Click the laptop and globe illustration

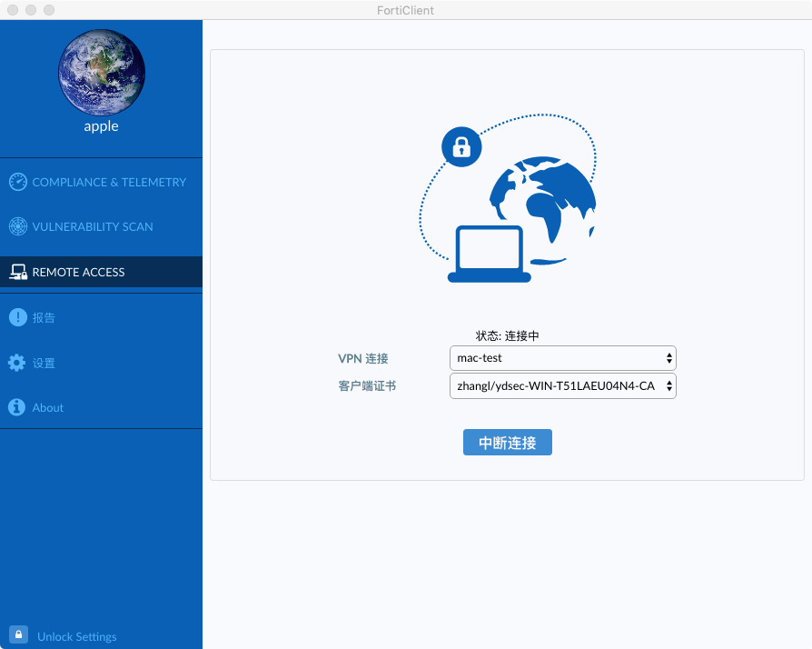pos(508,198)
